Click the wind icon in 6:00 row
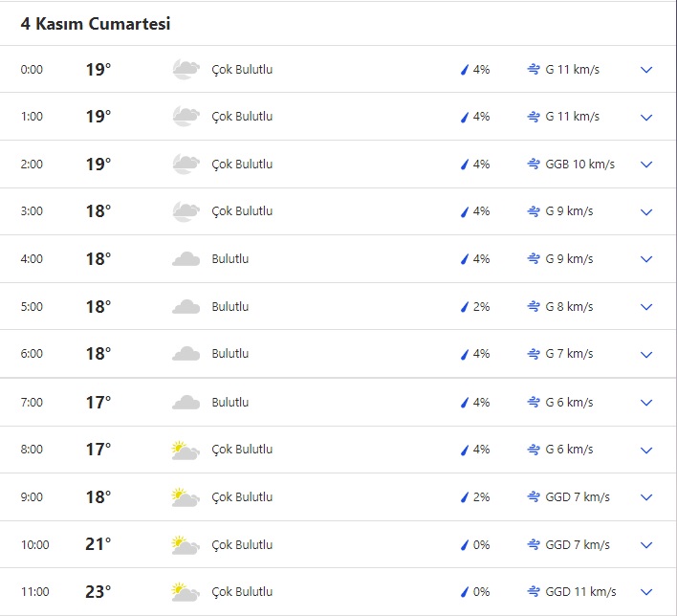The height and width of the screenshot is (616, 677). [534, 354]
